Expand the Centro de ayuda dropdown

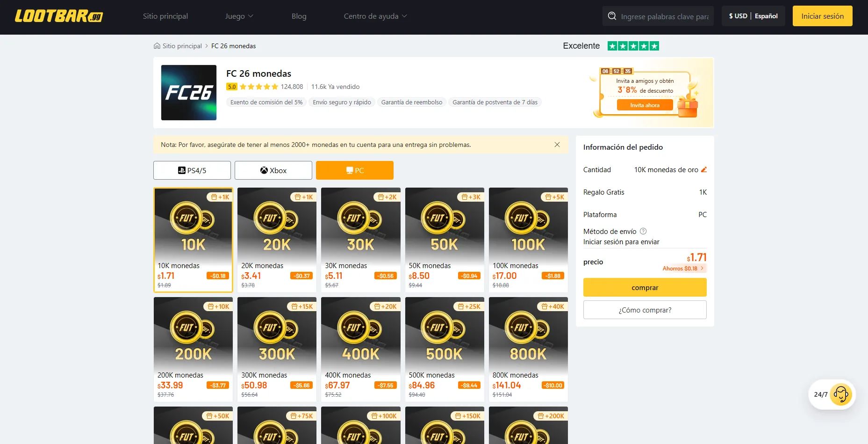(x=375, y=16)
